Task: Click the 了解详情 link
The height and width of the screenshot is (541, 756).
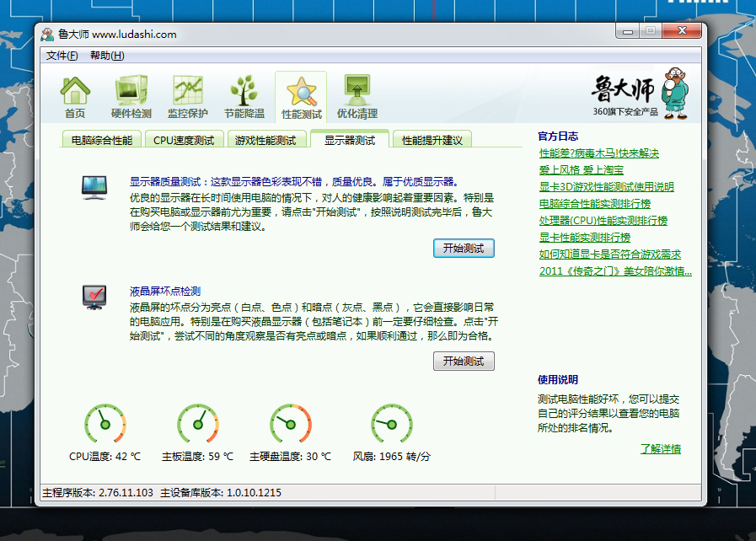Action: (661, 449)
